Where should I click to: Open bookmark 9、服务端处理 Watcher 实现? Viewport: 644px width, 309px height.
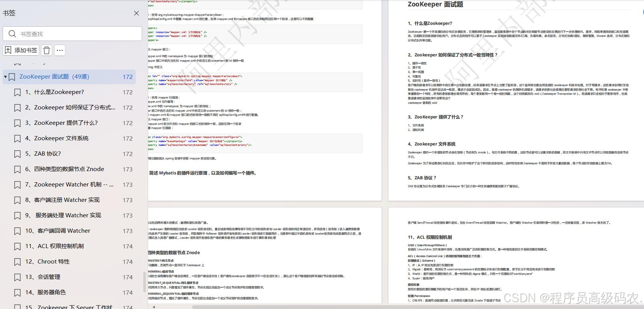click(63, 215)
